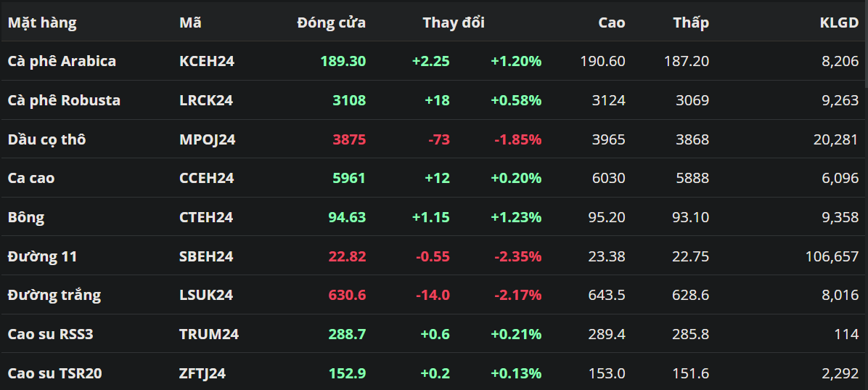Click the "Cao" column header
This screenshot has width=868, height=390.
pyautogui.click(x=611, y=23)
